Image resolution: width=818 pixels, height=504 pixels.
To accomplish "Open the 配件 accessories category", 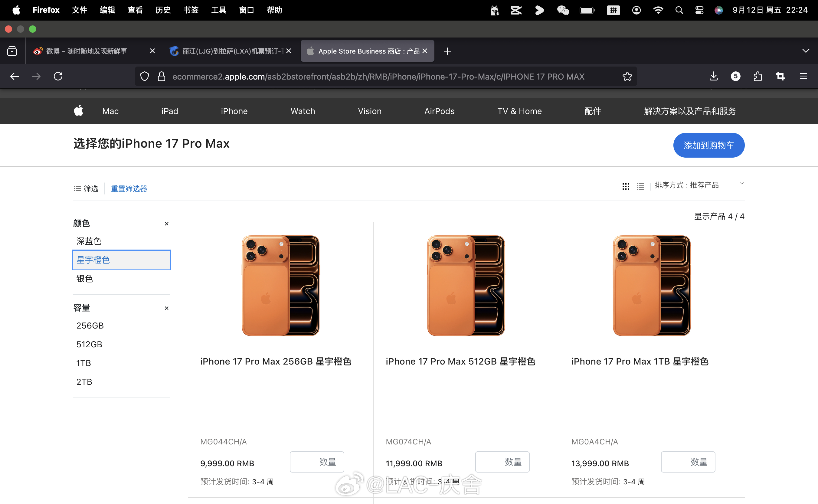I will pyautogui.click(x=593, y=111).
